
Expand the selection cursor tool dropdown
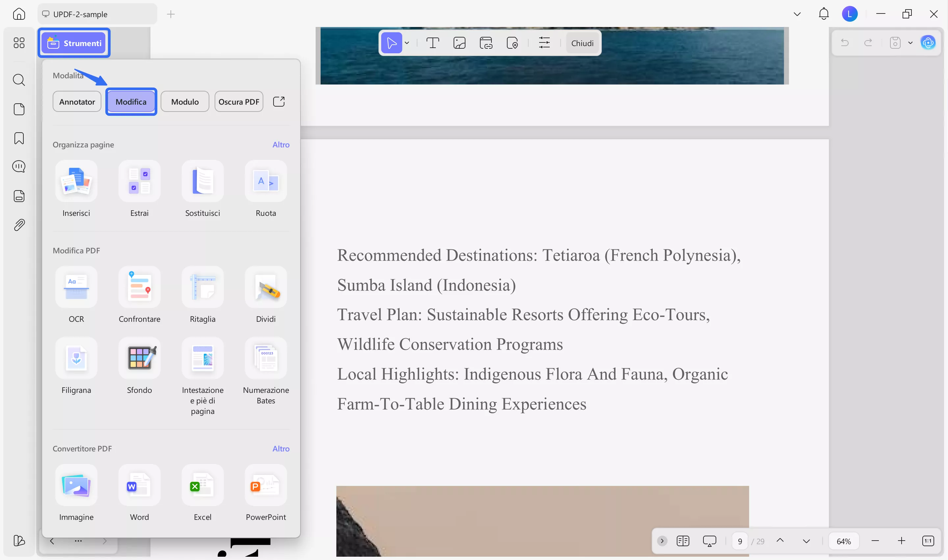[x=407, y=43]
